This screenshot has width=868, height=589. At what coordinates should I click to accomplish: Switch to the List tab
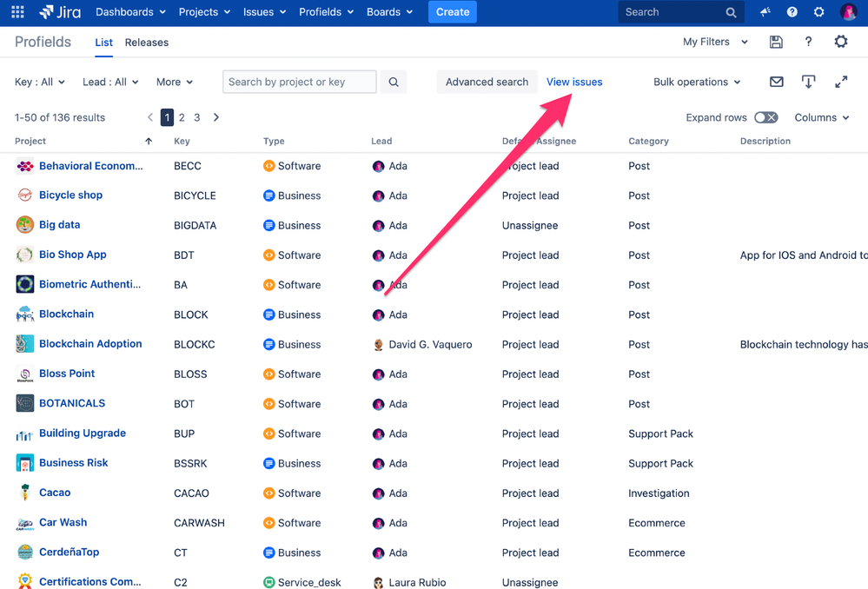point(103,42)
